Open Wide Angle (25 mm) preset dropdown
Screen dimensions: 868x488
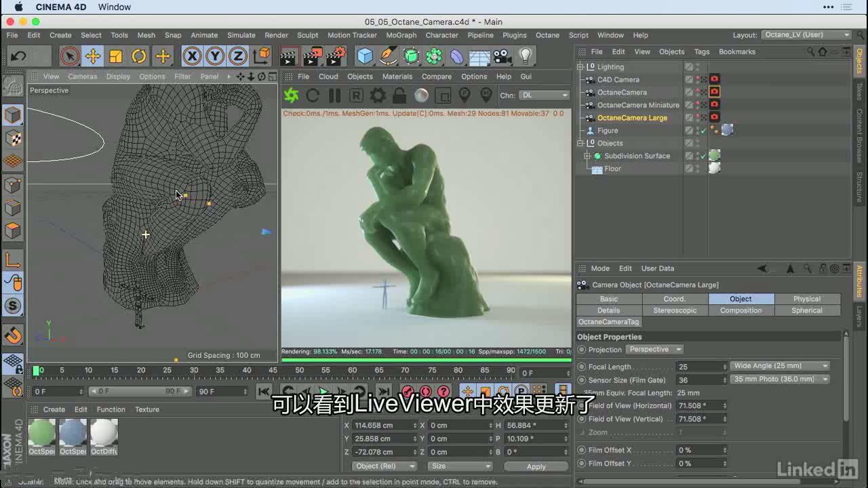coord(781,366)
